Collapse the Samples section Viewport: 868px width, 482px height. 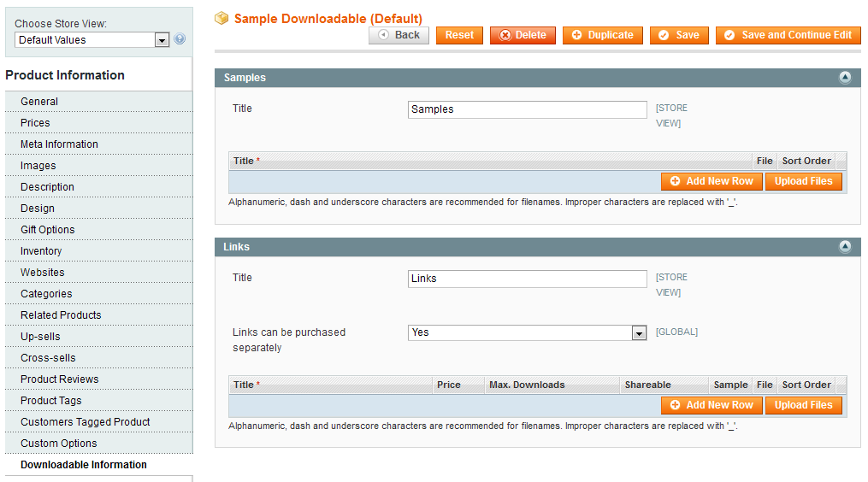[845, 78]
